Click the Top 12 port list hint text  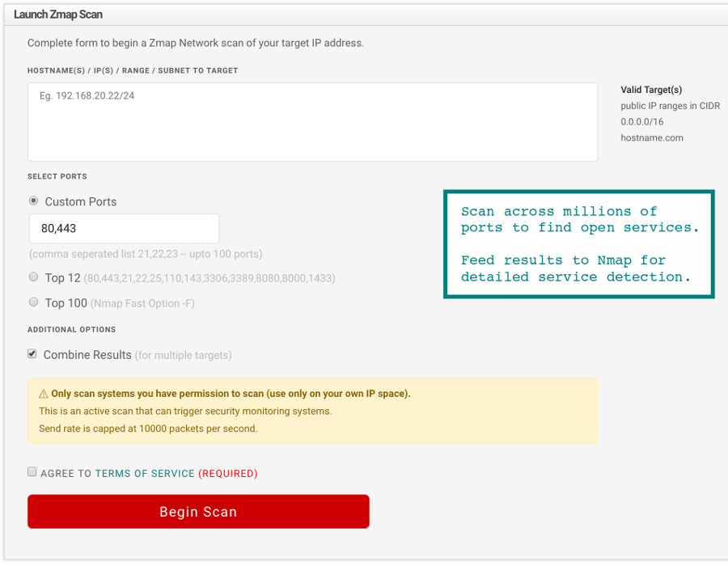tap(210, 278)
